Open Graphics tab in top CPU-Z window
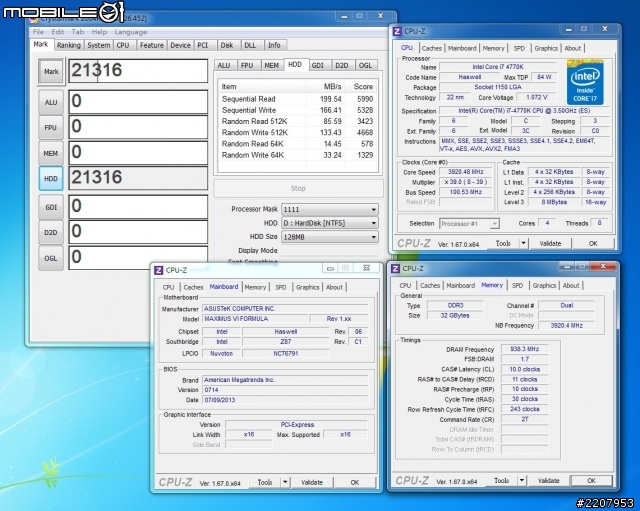The width and height of the screenshot is (640, 511). [x=546, y=48]
